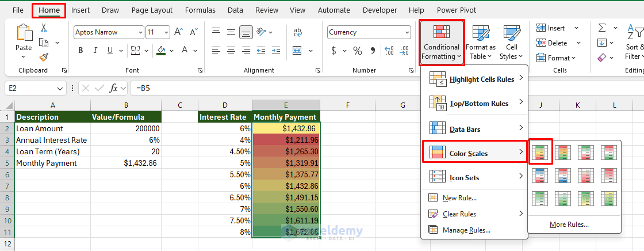Viewport: 644px width, 251px height.
Task: Click the Paste clipboard icon
Action: [24, 33]
